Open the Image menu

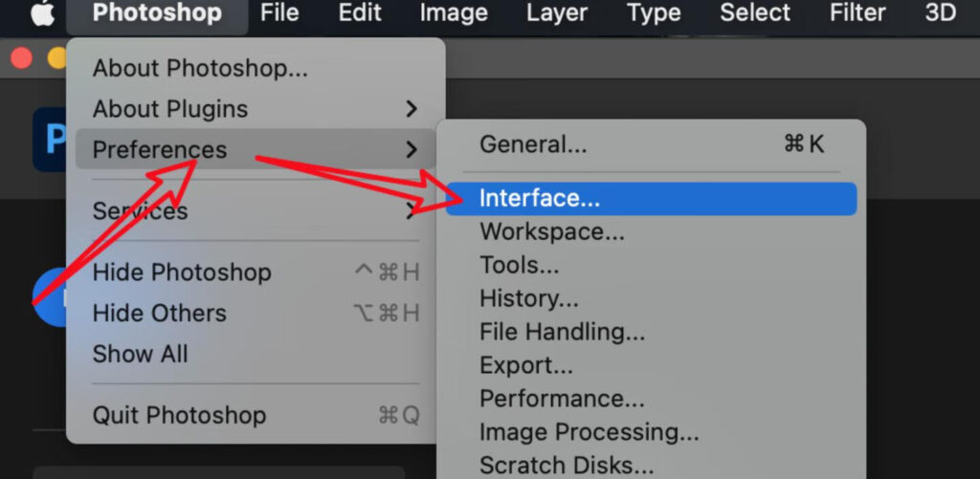(453, 13)
